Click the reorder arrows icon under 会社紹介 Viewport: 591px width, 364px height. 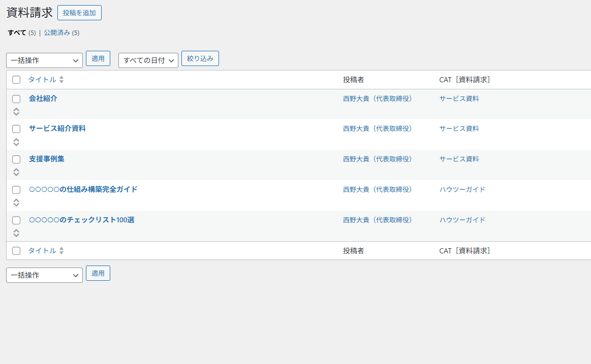pyautogui.click(x=16, y=112)
